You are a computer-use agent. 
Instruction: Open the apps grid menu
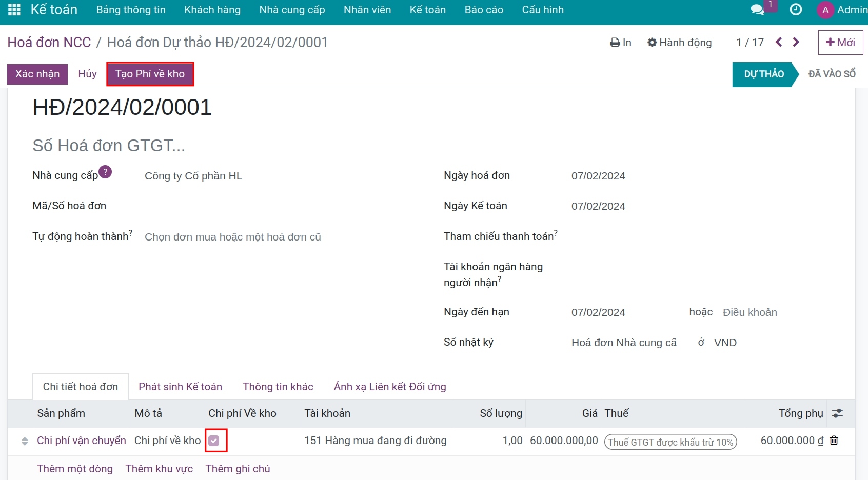point(13,9)
